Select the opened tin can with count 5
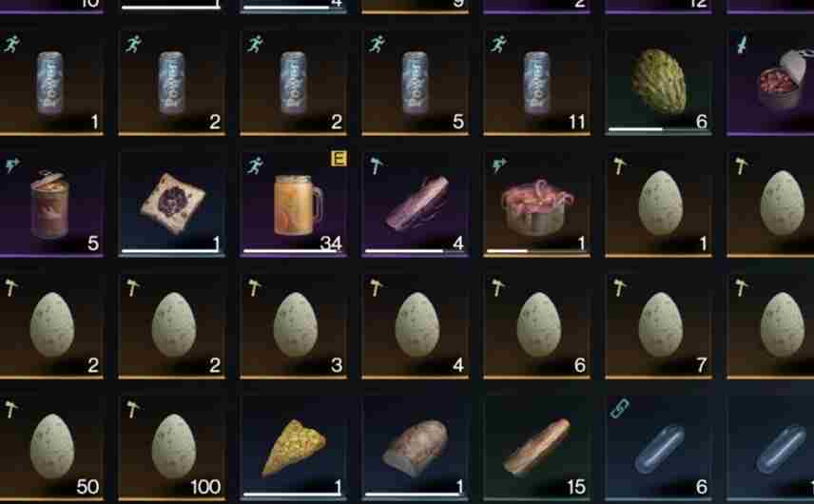Screen dimensions: 814x504 click(51, 204)
